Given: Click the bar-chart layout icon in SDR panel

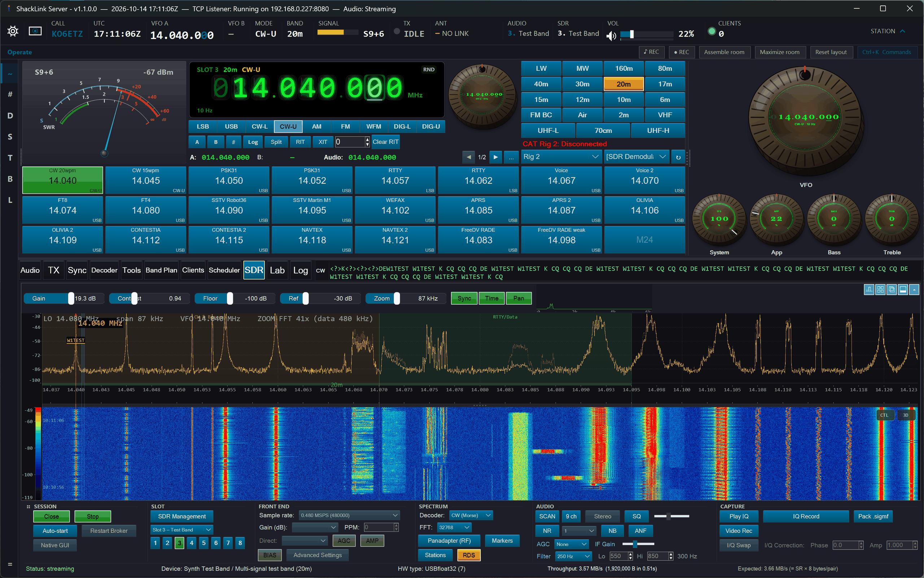Looking at the screenshot, I should point(869,290).
